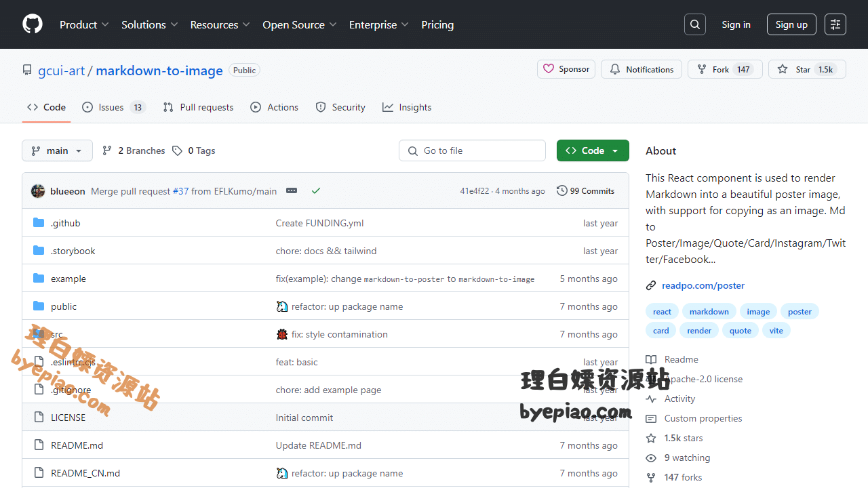Click the fork icon beside 147 forks
The height and width of the screenshot is (488, 868).
pos(651,477)
